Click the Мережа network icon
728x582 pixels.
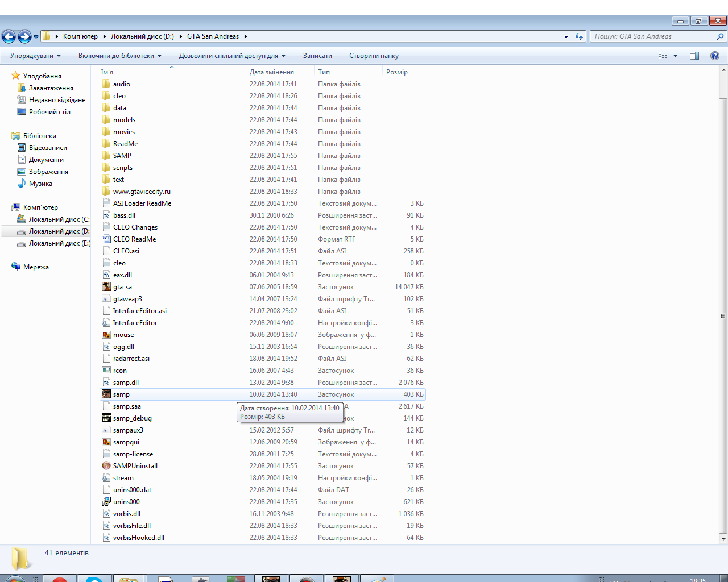point(16,267)
